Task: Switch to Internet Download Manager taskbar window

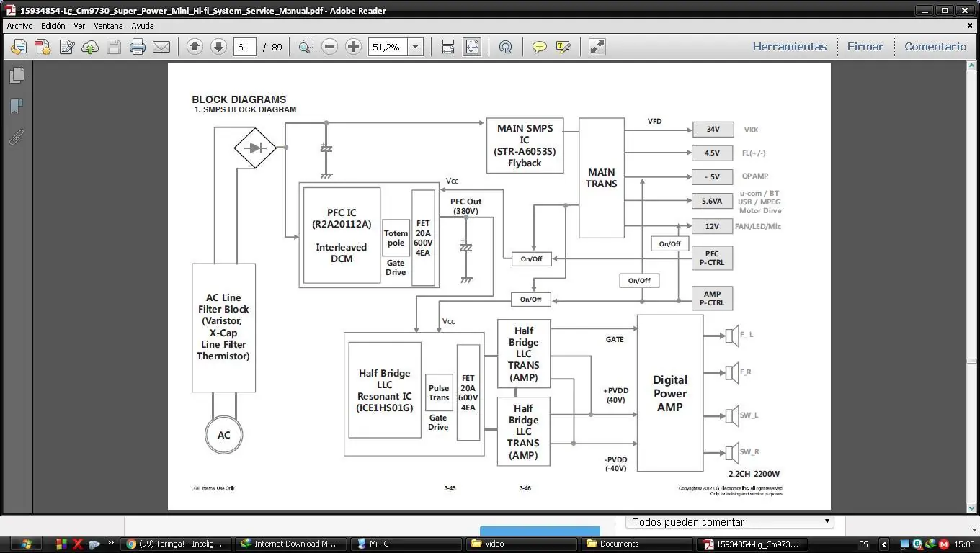Action: [290, 544]
